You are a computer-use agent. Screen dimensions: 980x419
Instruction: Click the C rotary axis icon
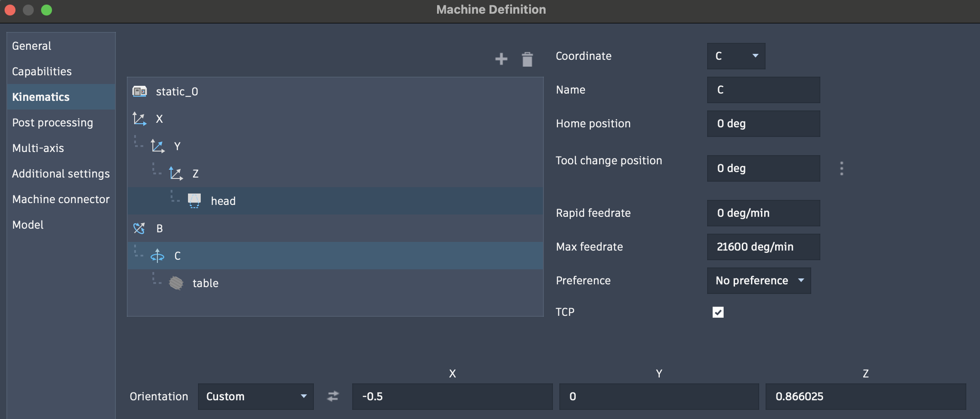point(157,256)
